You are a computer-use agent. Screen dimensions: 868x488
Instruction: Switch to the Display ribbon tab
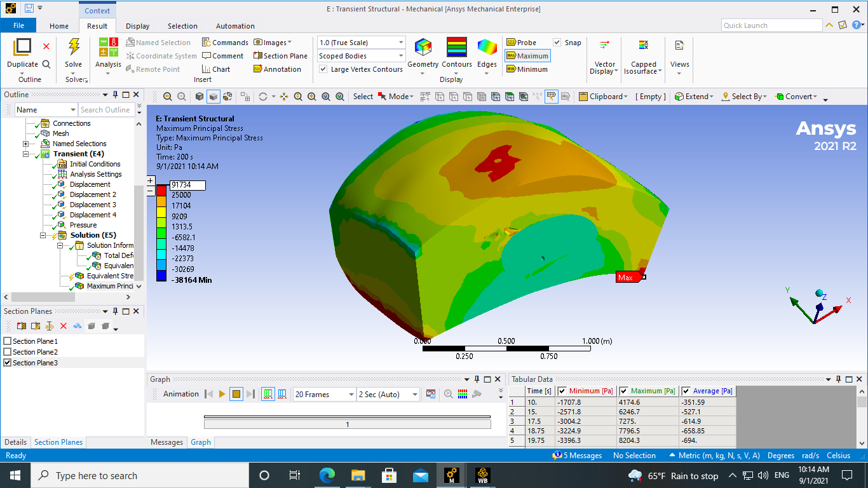[137, 26]
